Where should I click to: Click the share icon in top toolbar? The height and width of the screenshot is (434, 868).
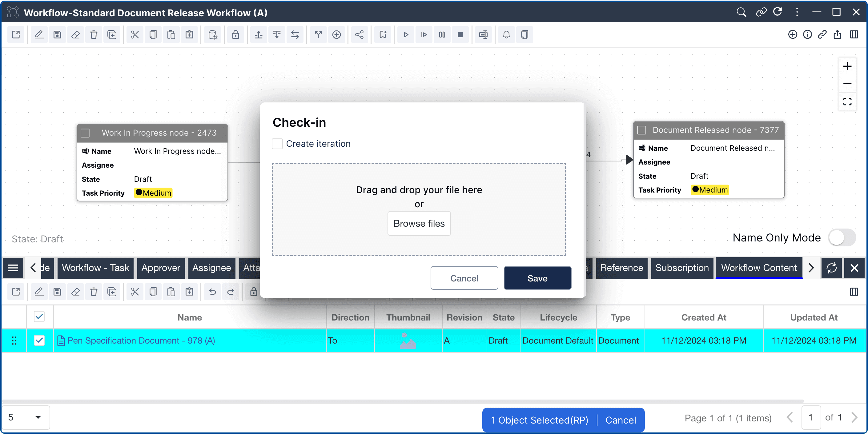pos(359,35)
